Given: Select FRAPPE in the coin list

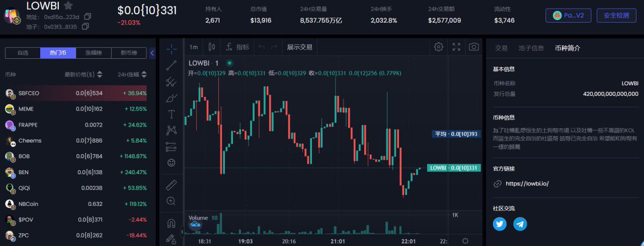Looking at the screenshot, I should click(76, 125).
